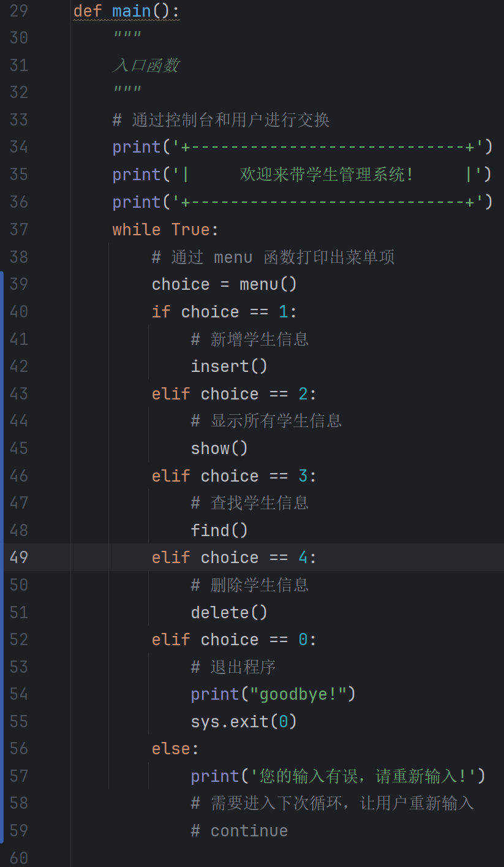The height and width of the screenshot is (867, 504).
Task: Click the 入口函数 docstring text
Action: pyautogui.click(x=146, y=66)
